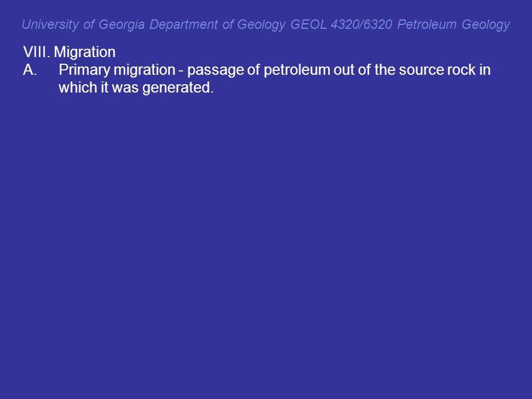Select the word "Georgia" in the header

click(121, 25)
